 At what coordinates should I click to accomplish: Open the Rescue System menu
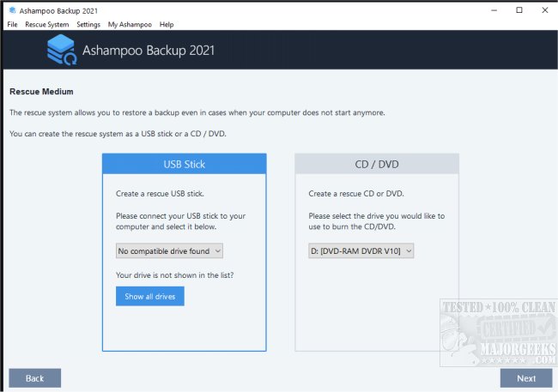(47, 24)
